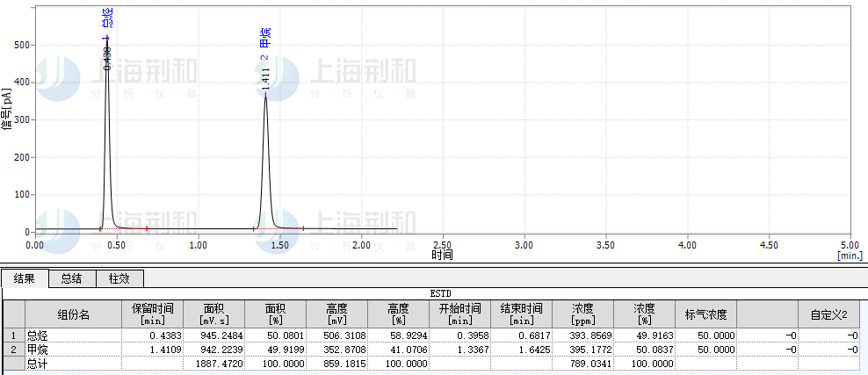Click concentration percent value 50.0837
Image resolution: width=868 pixels, height=375 pixels.
point(655,350)
